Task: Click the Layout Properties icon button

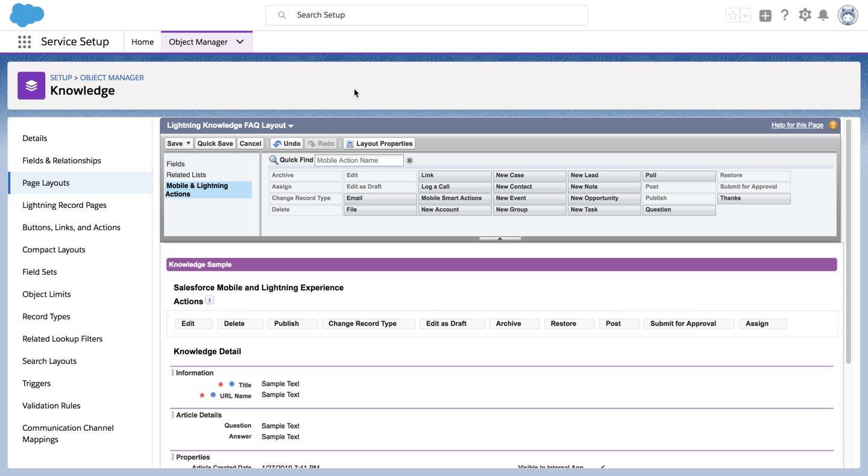Action: (x=348, y=143)
